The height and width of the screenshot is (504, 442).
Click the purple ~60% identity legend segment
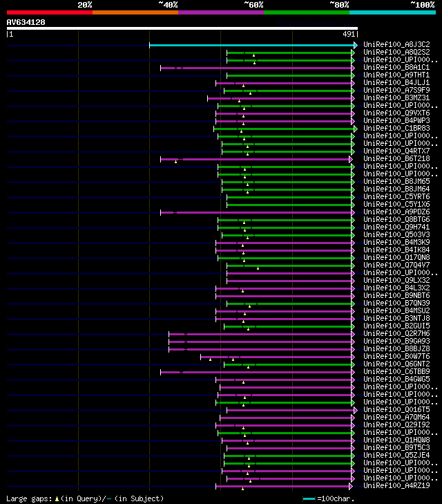pos(221,12)
